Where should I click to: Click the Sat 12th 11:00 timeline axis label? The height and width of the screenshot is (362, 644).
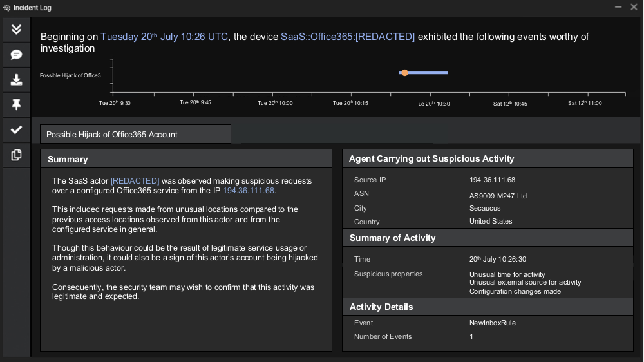[585, 102]
